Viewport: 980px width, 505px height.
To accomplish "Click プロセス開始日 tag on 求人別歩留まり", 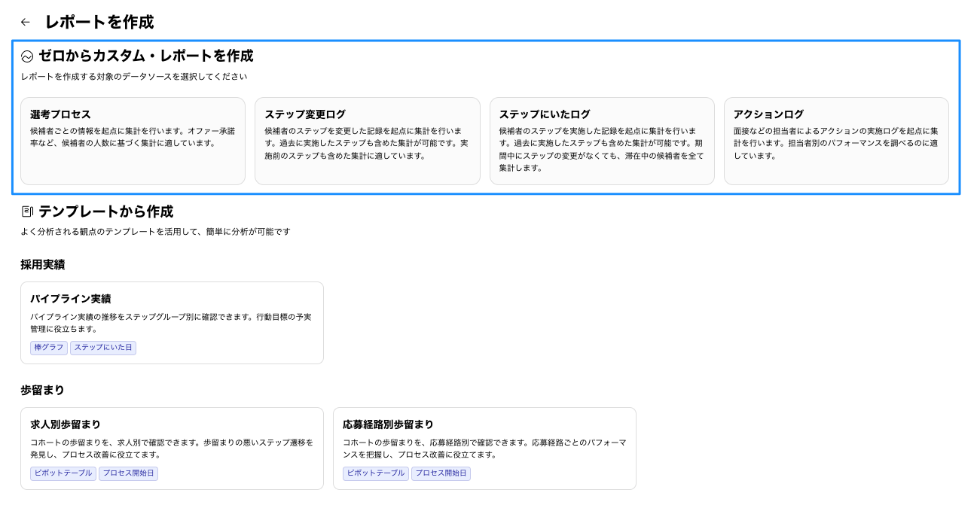I will pyautogui.click(x=128, y=473).
